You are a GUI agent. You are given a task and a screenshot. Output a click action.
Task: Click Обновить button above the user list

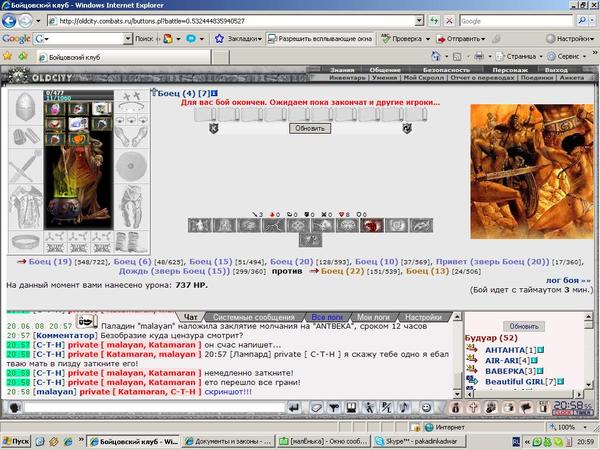pos(524,326)
